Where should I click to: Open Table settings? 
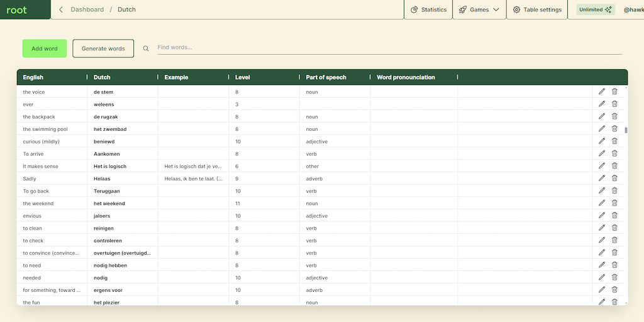(x=537, y=9)
